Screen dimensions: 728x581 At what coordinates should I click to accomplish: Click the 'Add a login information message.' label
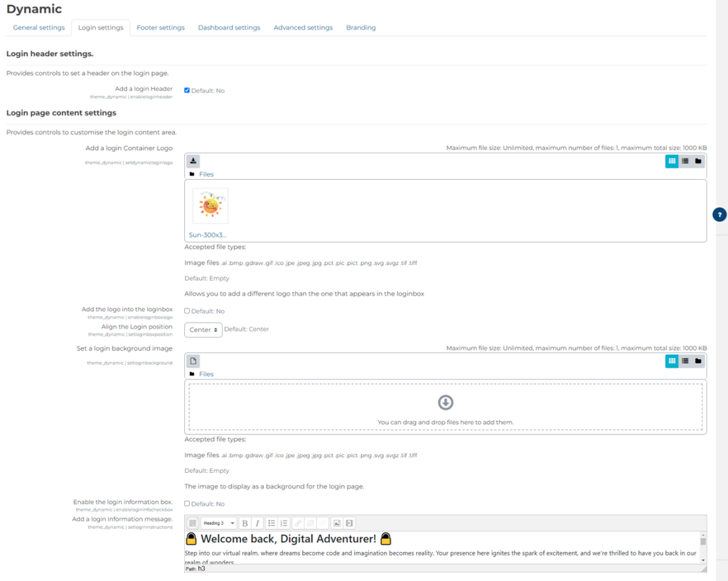point(122,519)
